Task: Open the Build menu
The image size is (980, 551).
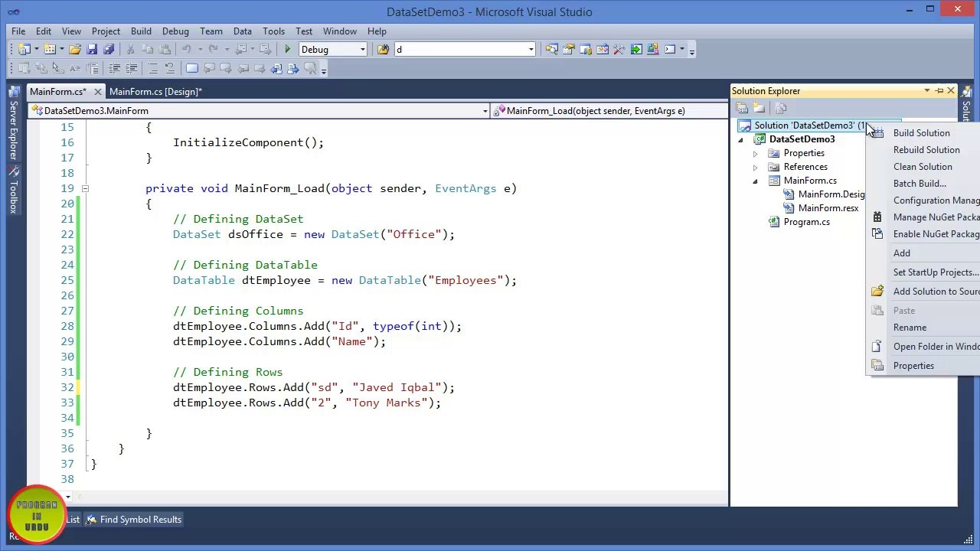Action: coord(141,31)
